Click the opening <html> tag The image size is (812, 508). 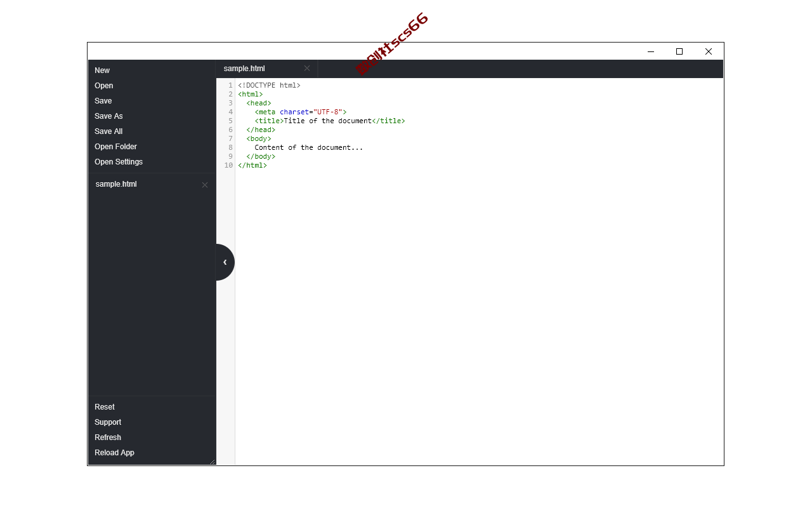click(251, 94)
